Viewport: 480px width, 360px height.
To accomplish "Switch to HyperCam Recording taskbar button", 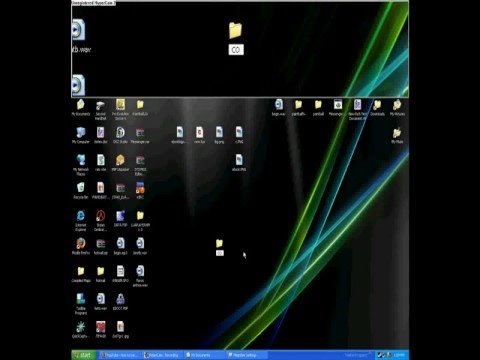I will coord(162,355).
